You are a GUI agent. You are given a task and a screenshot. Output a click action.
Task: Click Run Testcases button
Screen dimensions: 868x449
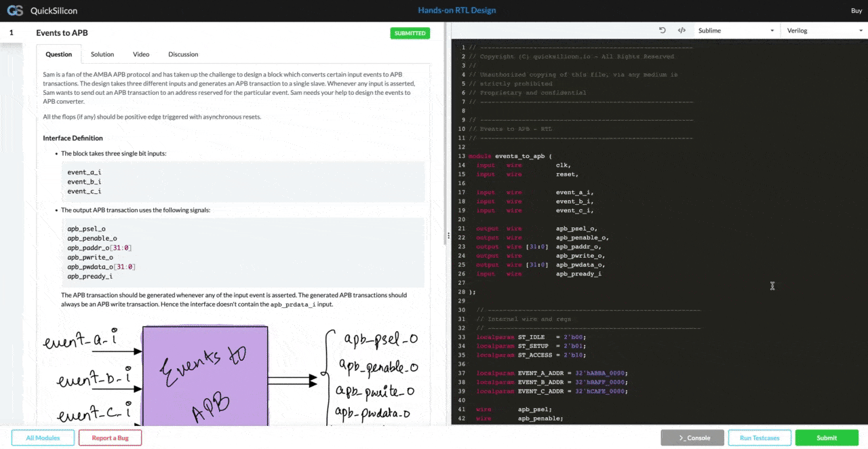(759, 437)
